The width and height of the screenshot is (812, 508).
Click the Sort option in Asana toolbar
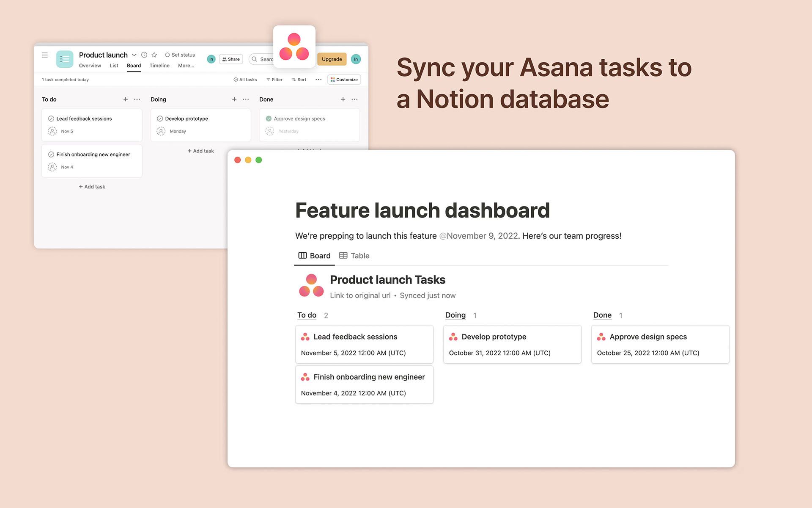(299, 80)
